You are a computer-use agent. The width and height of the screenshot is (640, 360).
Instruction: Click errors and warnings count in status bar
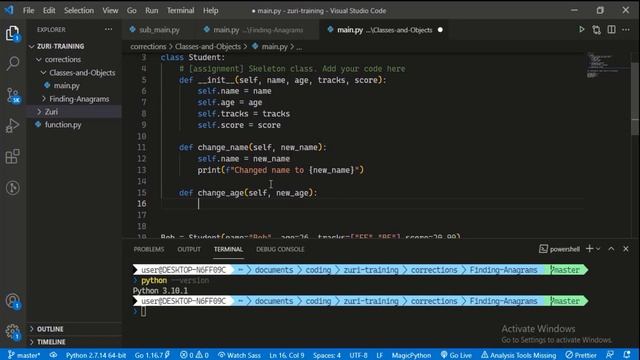[194, 355]
